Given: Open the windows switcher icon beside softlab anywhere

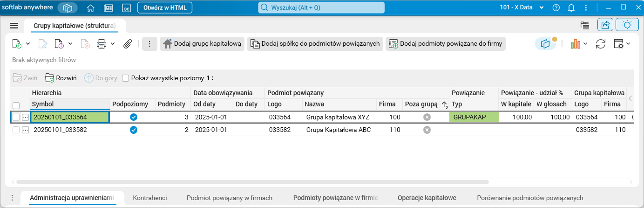Looking at the screenshot, I should [68, 7].
